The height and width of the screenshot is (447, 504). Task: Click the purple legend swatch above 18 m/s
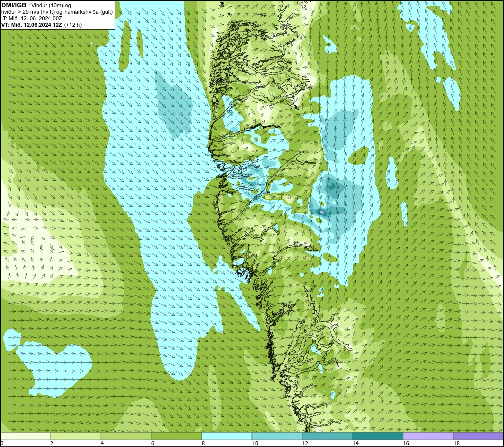pos(478,436)
